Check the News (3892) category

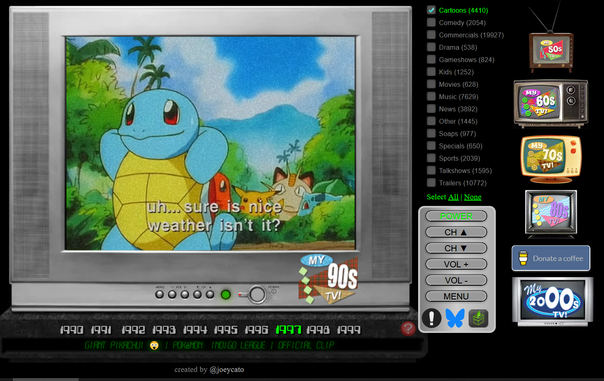tap(431, 109)
